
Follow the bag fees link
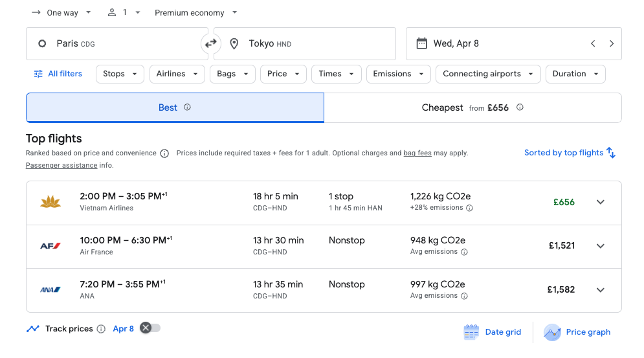click(417, 153)
